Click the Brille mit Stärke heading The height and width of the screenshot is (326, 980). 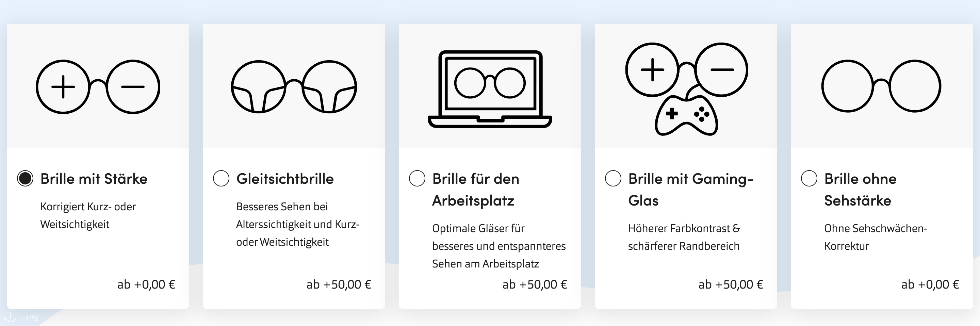click(94, 179)
